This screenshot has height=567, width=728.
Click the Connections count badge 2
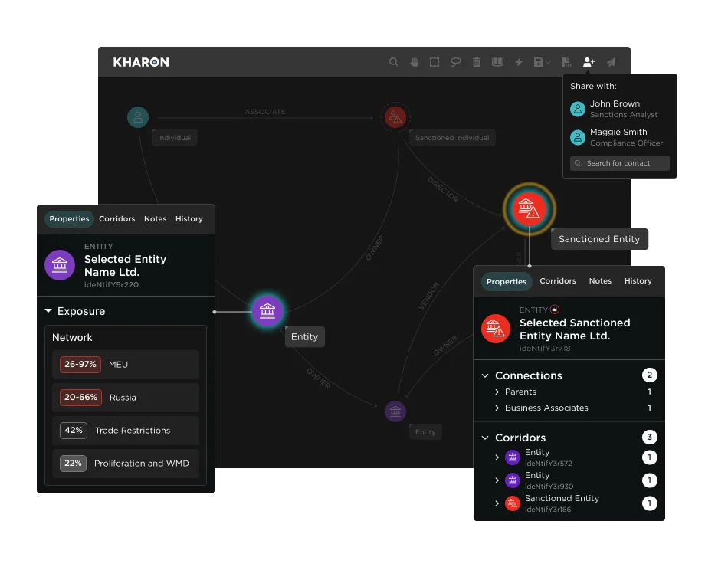(650, 375)
